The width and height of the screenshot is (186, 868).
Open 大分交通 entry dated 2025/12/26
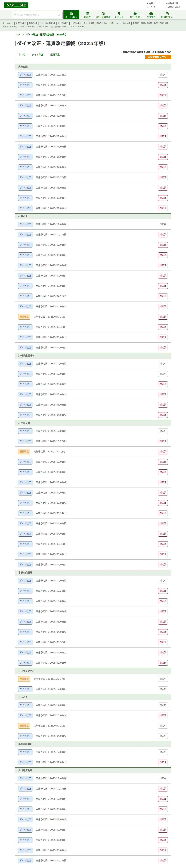51,75
